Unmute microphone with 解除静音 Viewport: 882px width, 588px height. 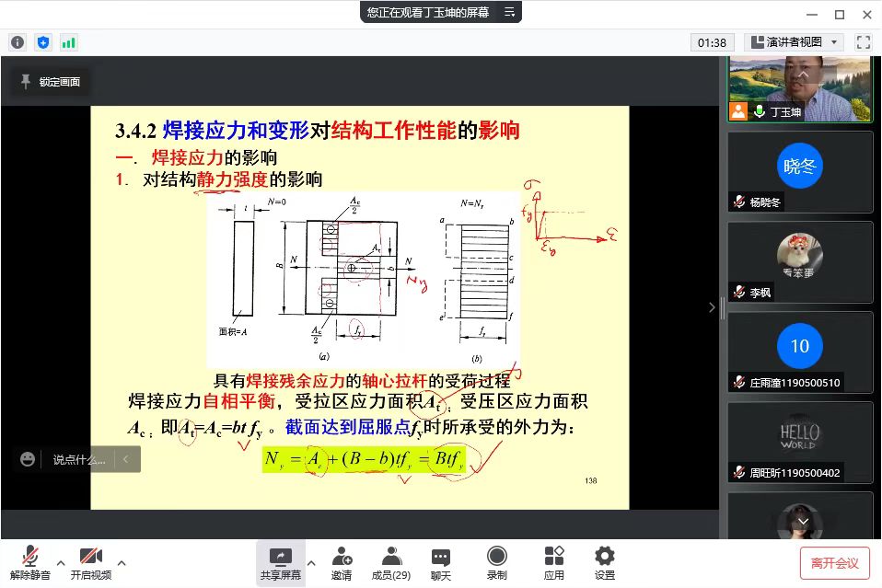coord(30,563)
